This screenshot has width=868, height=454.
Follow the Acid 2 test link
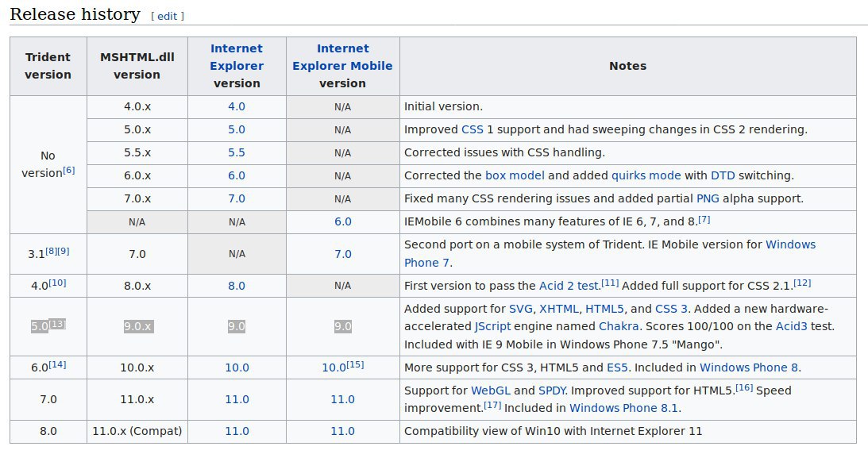pos(569,285)
